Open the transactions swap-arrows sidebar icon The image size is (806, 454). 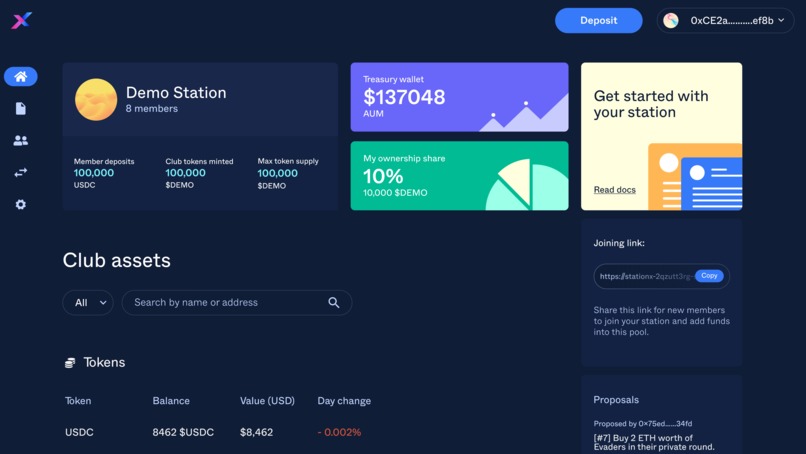click(21, 173)
